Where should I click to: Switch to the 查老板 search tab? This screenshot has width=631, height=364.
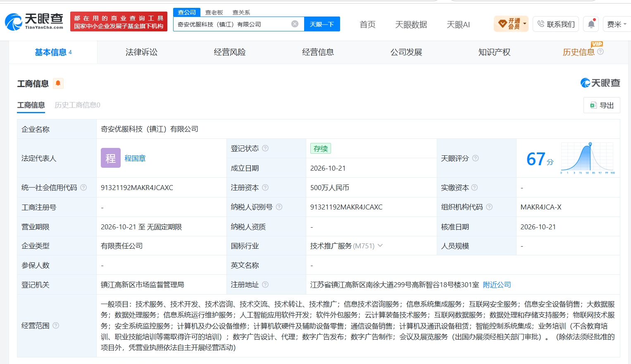214,12
